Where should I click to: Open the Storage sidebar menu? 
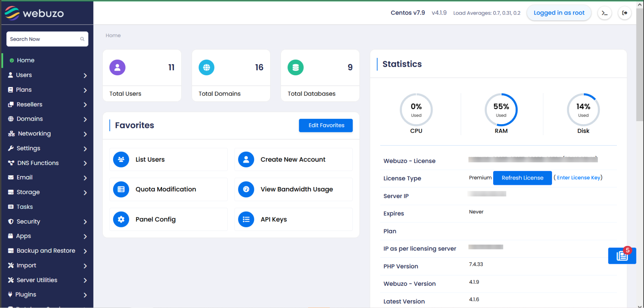(47, 192)
